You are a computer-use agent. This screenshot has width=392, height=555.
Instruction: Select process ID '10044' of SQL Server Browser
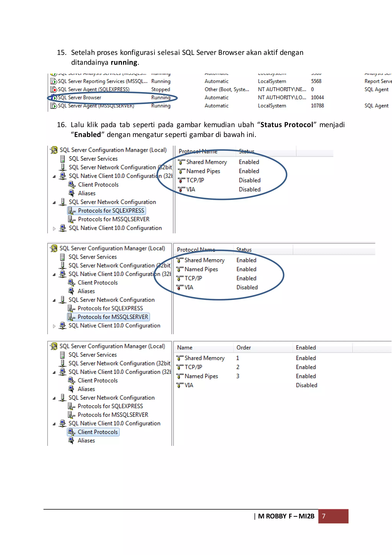[x=317, y=97]
